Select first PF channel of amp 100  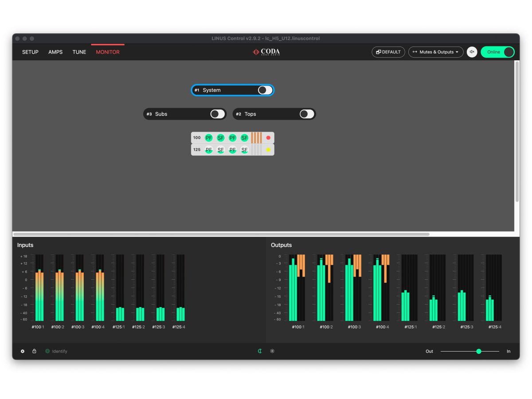tap(209, 138)
